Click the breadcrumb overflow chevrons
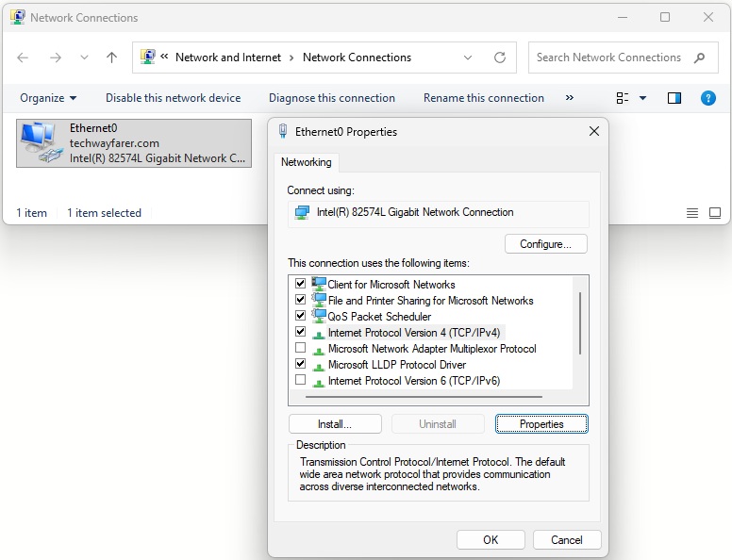The image size is (732, 560). [x=164, y=57]
